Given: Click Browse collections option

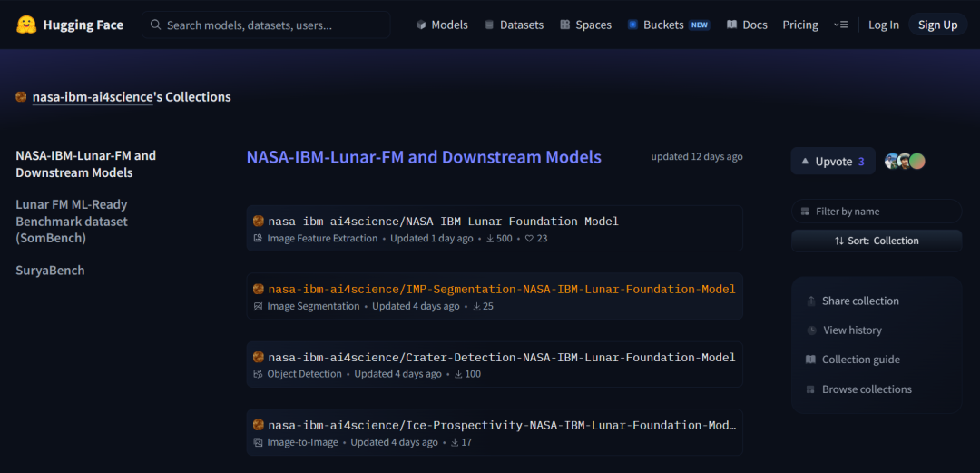Looking at the screenshot, I should (x=858, y=389).
